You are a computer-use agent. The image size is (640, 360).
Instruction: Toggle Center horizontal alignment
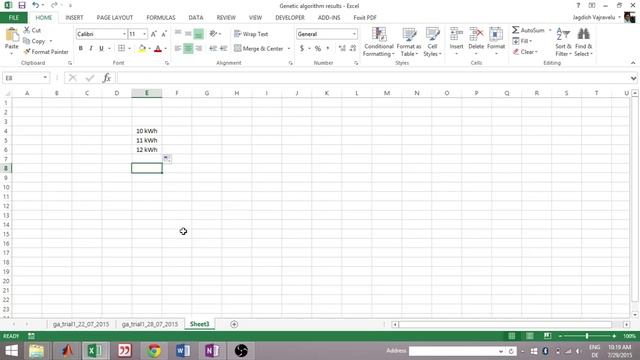[x=188, y=49]
